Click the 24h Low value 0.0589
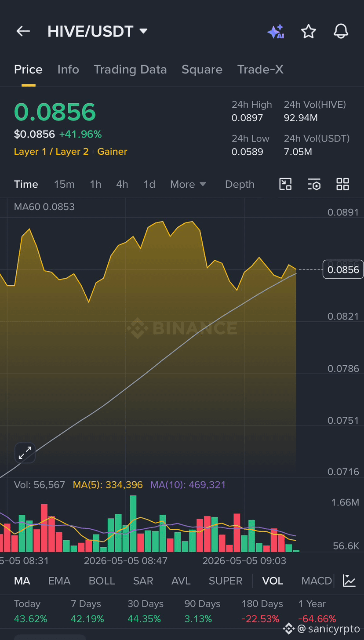The height and width of the screenshot is (640, 364). pos(247,152)
